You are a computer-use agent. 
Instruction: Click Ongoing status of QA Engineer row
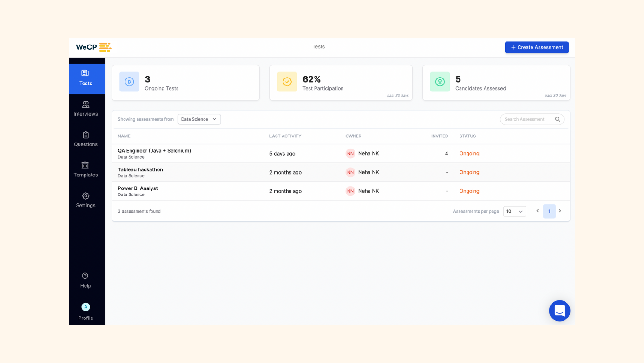point(469,153)
